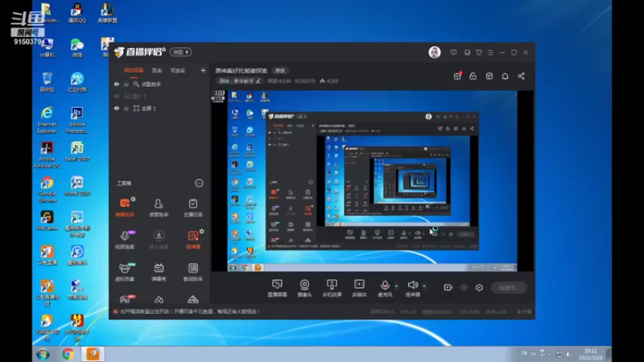Add a 手机投屏 phone cast source
The image size is (644, 362).
click(332, 288)
